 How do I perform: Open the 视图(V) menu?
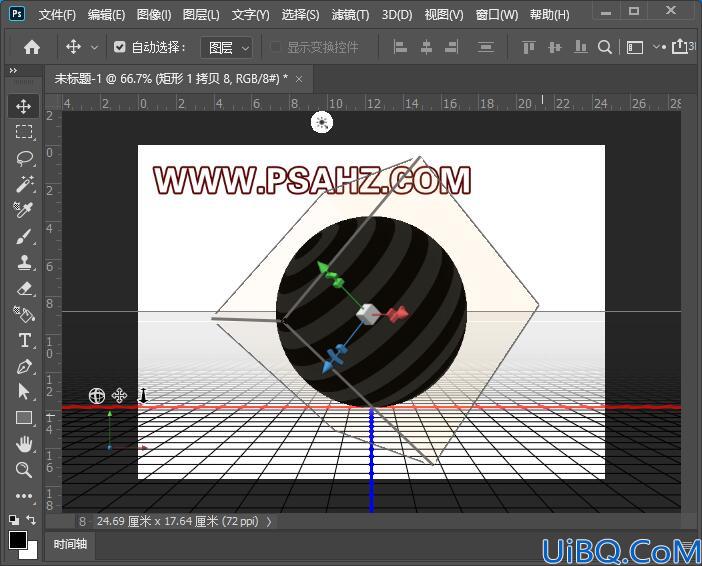point(444,15)
